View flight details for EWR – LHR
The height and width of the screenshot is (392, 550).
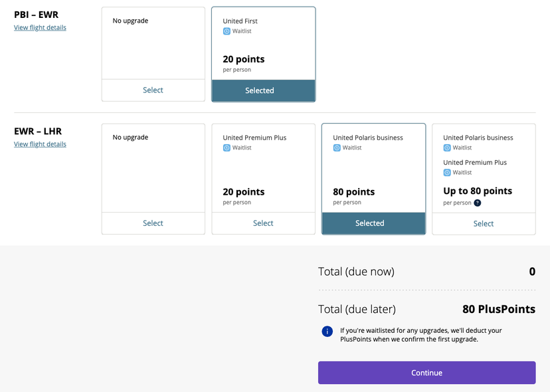[x=40, y=144]
